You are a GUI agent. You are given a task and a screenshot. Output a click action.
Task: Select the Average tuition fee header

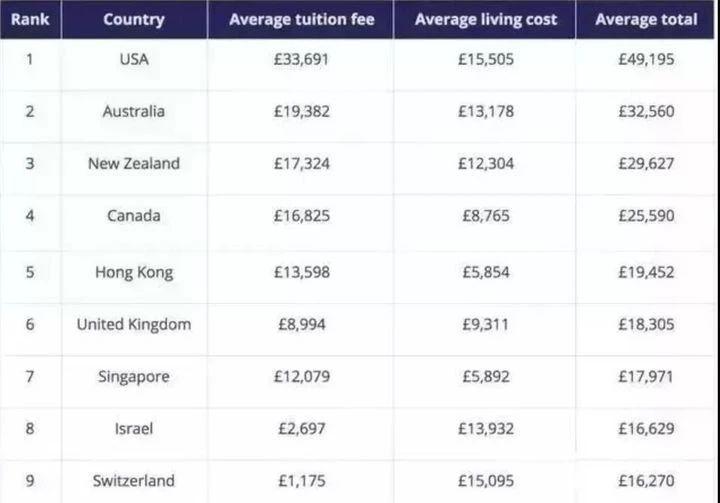tap(301, 19)
